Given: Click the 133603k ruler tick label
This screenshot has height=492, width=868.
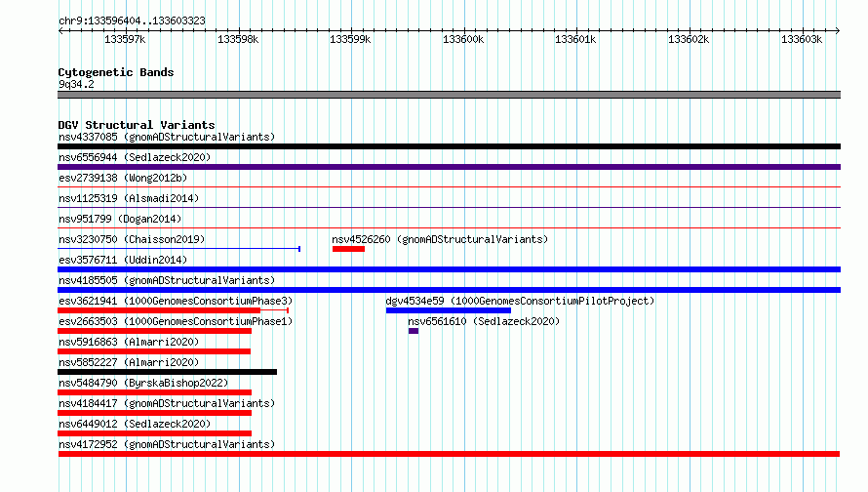Looking at the screenshot, I should click(x=801, y=39).
